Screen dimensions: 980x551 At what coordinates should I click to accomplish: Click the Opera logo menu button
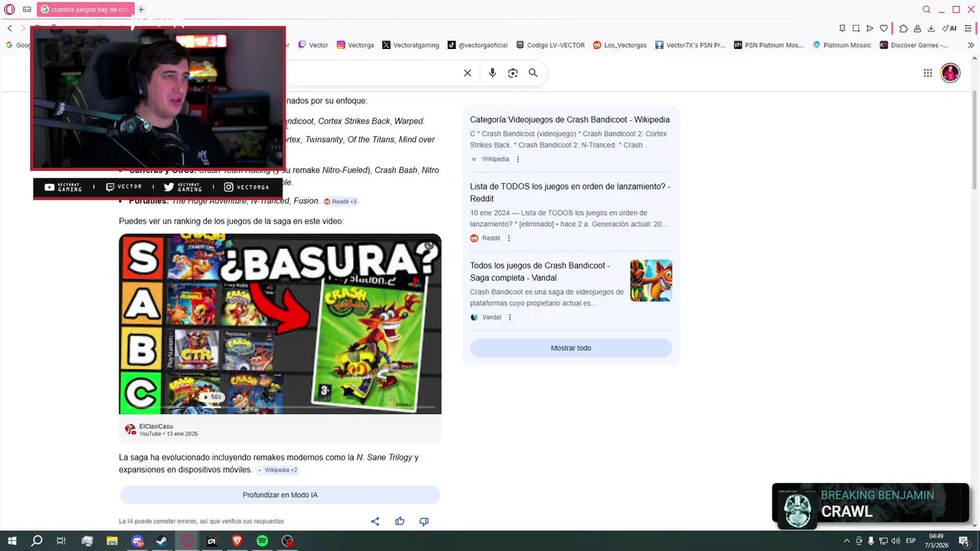coord(9,10)
